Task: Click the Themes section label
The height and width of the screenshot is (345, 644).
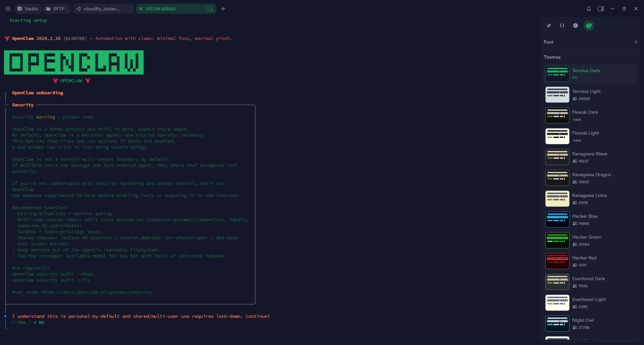Action: pyautogui.click(x=552, y=57)
